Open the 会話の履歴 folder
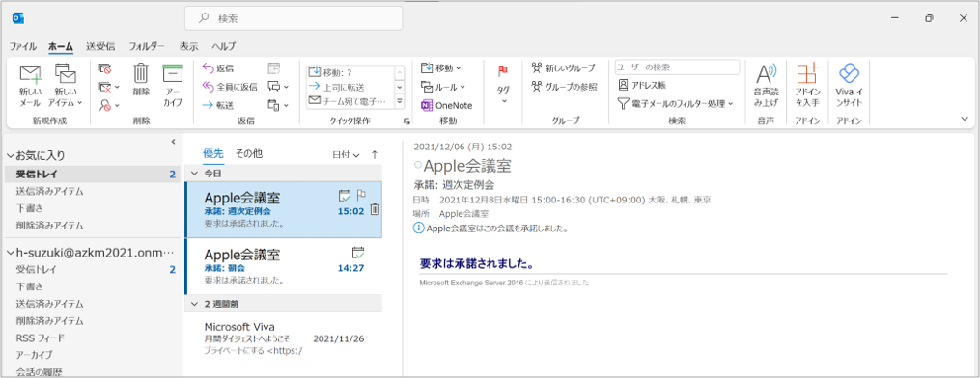 92,372
